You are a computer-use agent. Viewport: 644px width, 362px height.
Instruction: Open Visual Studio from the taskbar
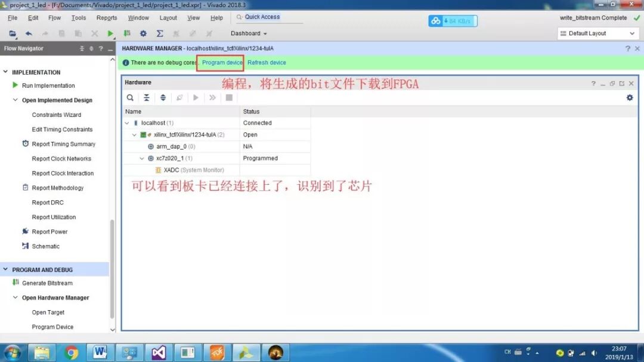coord(159,352)
